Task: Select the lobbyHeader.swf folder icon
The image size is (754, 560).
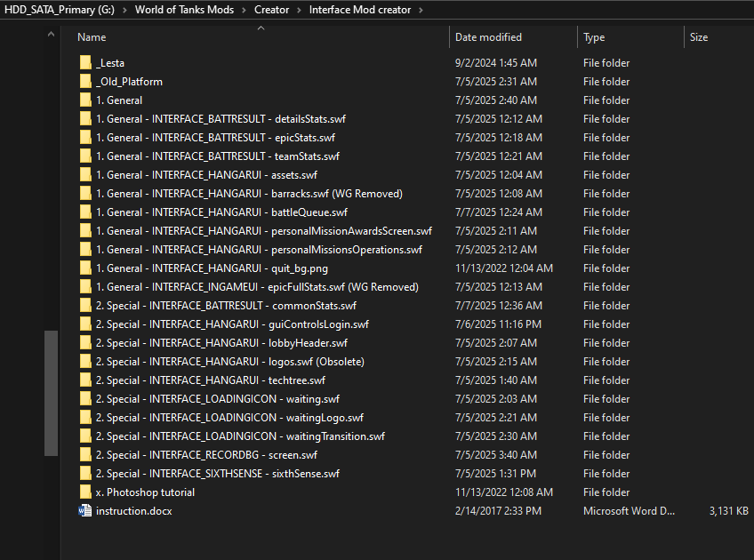Action: click(x=85, y=343)
